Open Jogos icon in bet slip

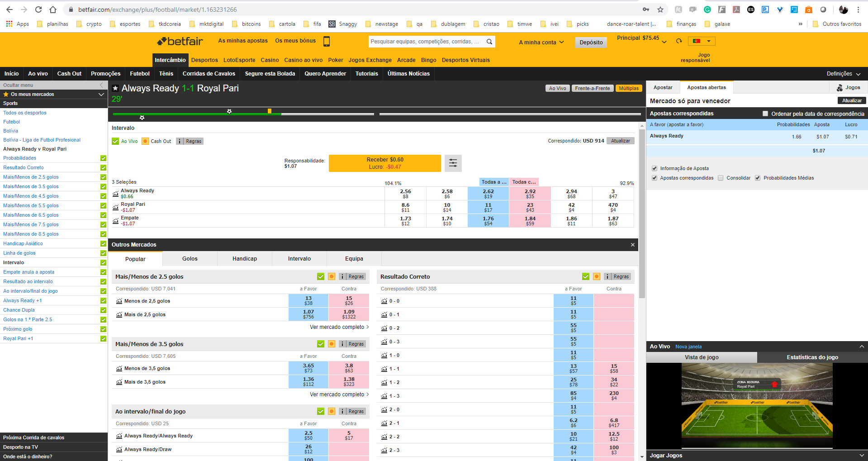tap(840, 87)
